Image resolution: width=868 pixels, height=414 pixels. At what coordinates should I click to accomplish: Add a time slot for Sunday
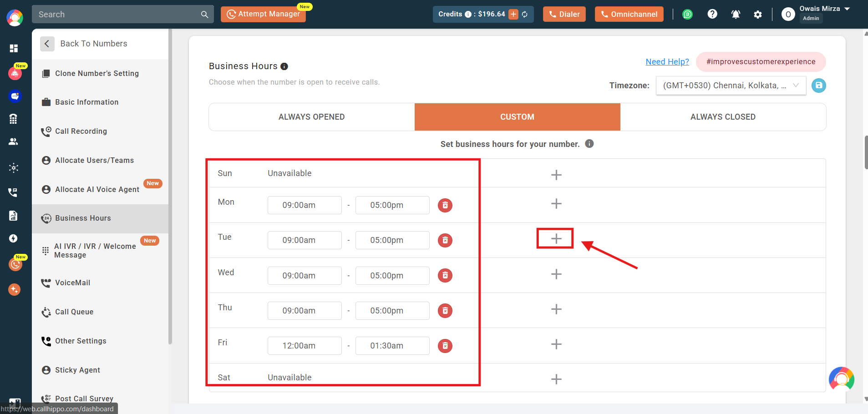556,175
